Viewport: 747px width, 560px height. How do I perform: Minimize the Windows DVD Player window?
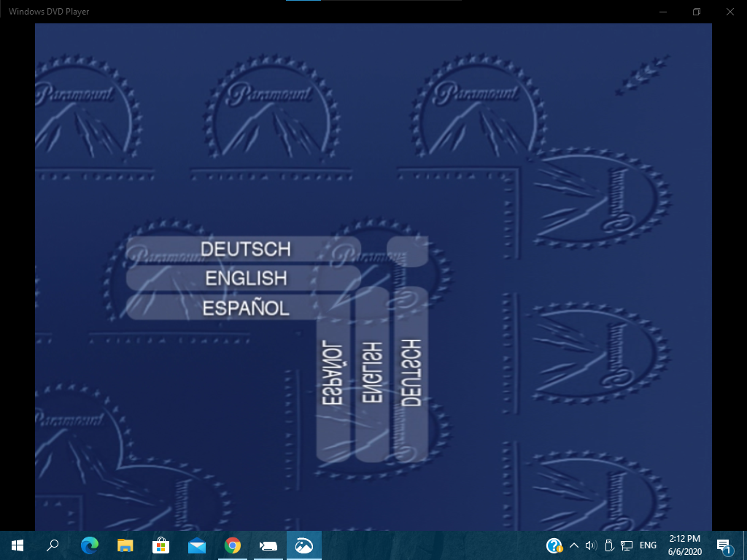coord(662,12)
